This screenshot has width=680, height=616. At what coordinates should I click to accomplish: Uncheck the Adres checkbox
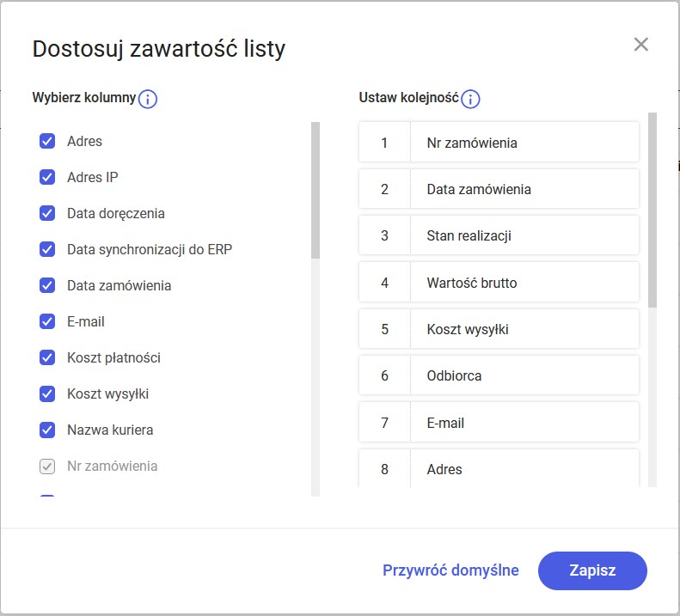click(47, 141)
